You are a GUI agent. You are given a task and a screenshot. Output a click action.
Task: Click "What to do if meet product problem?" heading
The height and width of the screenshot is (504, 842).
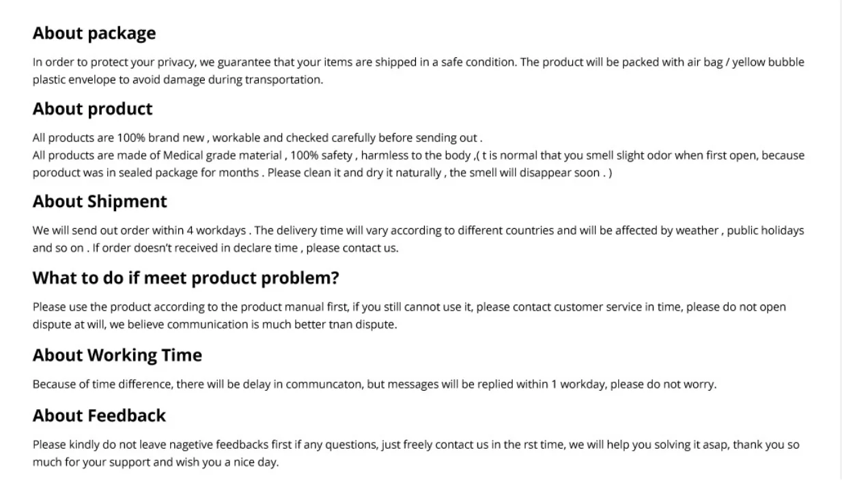186,279
